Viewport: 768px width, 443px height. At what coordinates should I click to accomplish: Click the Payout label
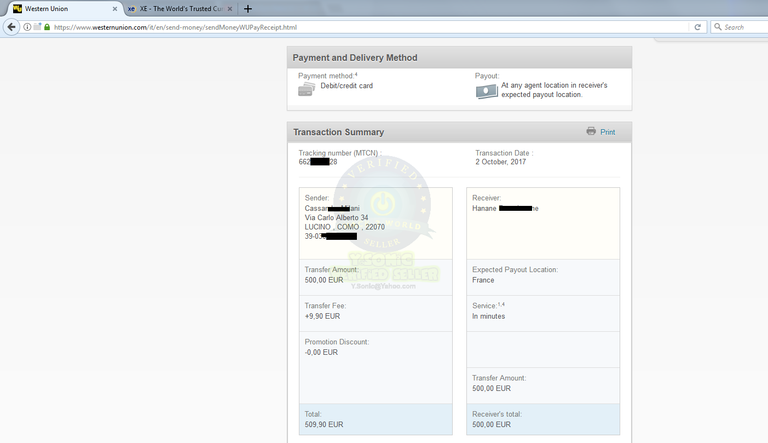(x=487, y=75)
